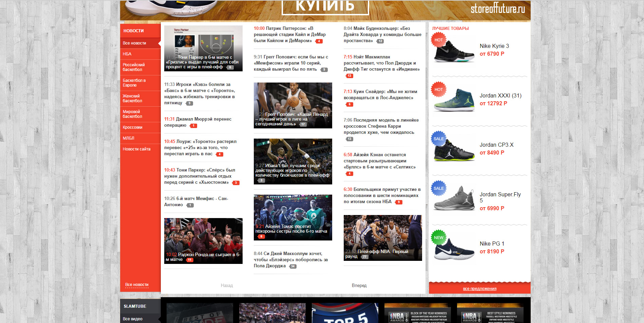Open storeoffuture.ru banner logo
This screenshot has width=644, height=323.
497,8
